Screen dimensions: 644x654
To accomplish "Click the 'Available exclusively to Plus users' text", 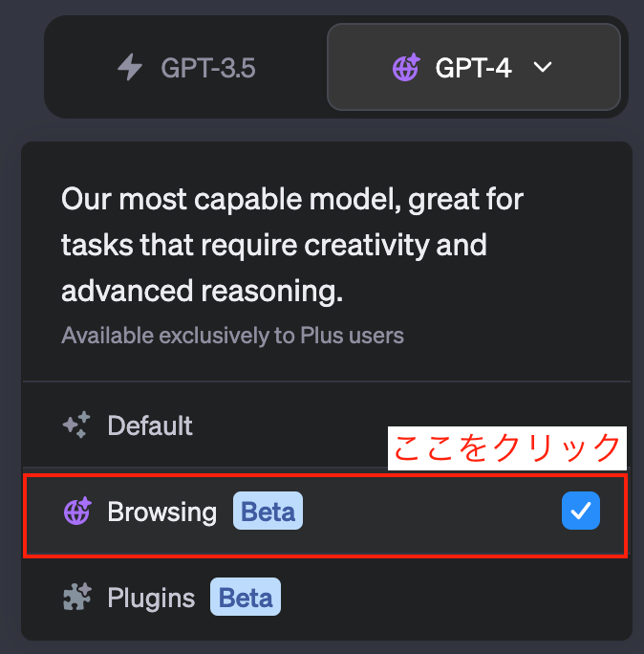I will click(232, 335).
